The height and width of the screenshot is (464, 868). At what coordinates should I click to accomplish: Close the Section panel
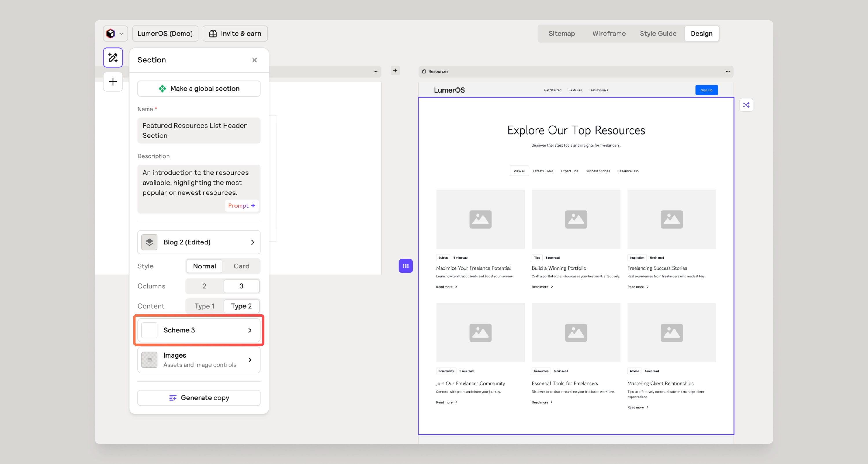click(254, 60)
